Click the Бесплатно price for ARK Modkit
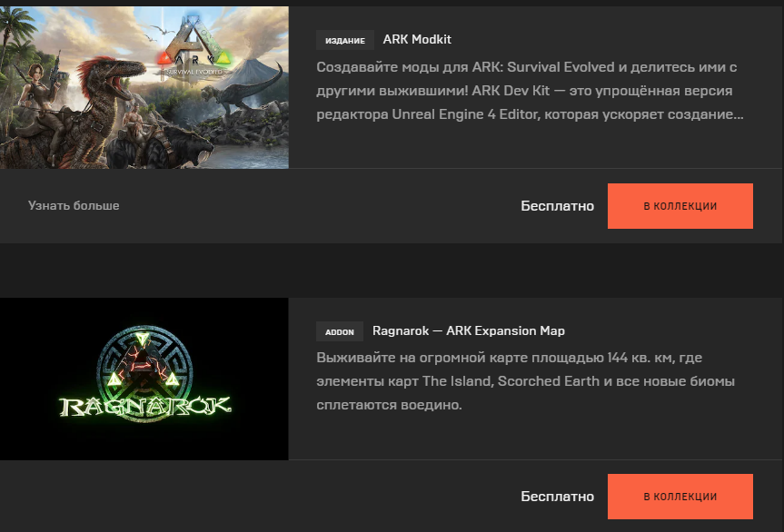784x532 pixels. tap(557, 206)
